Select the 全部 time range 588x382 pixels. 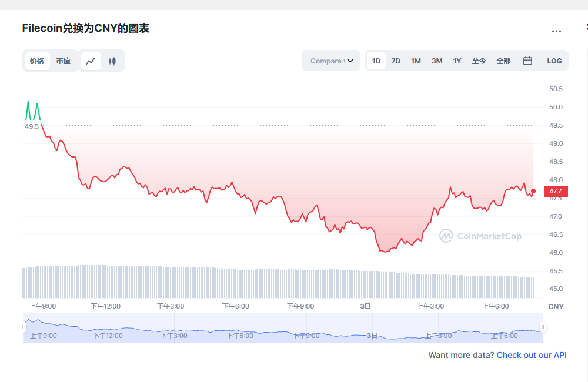[504, 61]
